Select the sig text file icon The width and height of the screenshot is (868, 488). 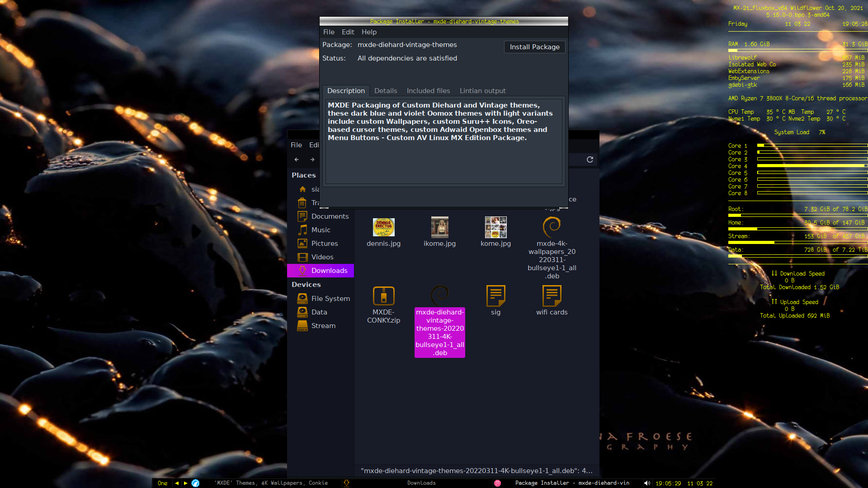pyautogui.click(x=495, y=296)
